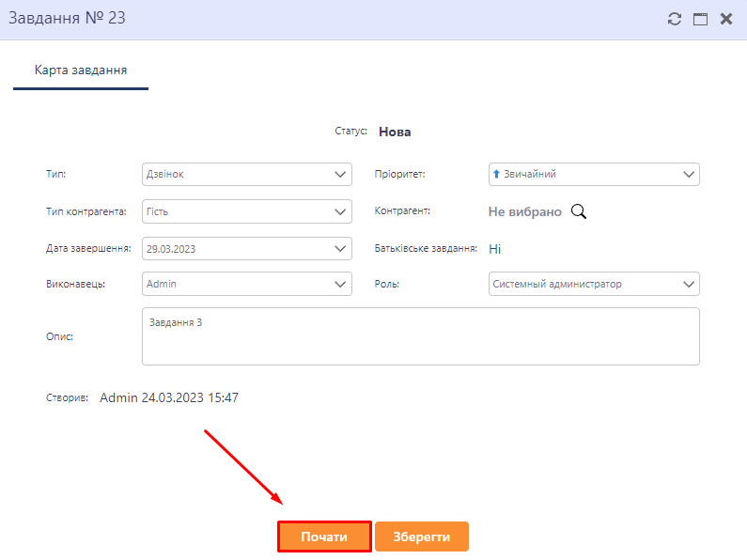Open the Дата завершення date picker arrow
The image size is (747, 560).
tap(340, 249)
